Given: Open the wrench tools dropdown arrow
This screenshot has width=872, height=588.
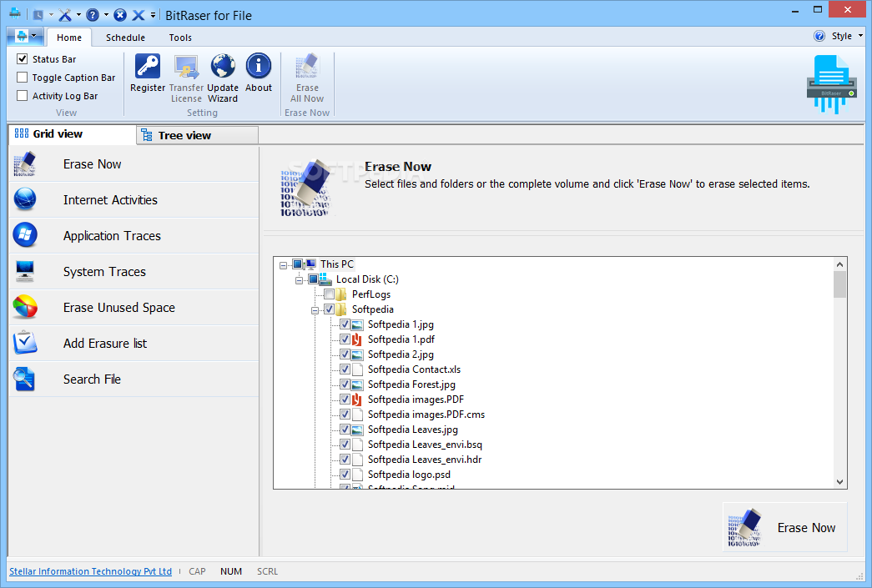Looking at the screenshot, I should click(x=78, y=15).
